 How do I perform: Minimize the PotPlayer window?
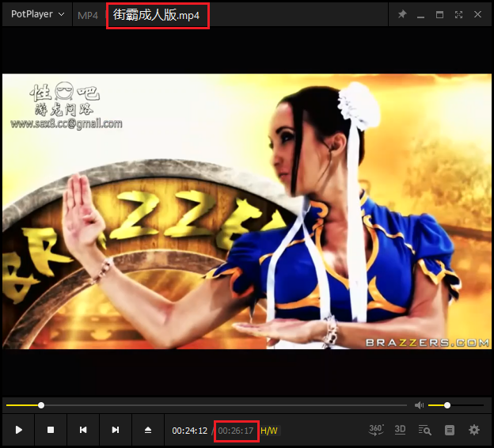click(420, 15)
